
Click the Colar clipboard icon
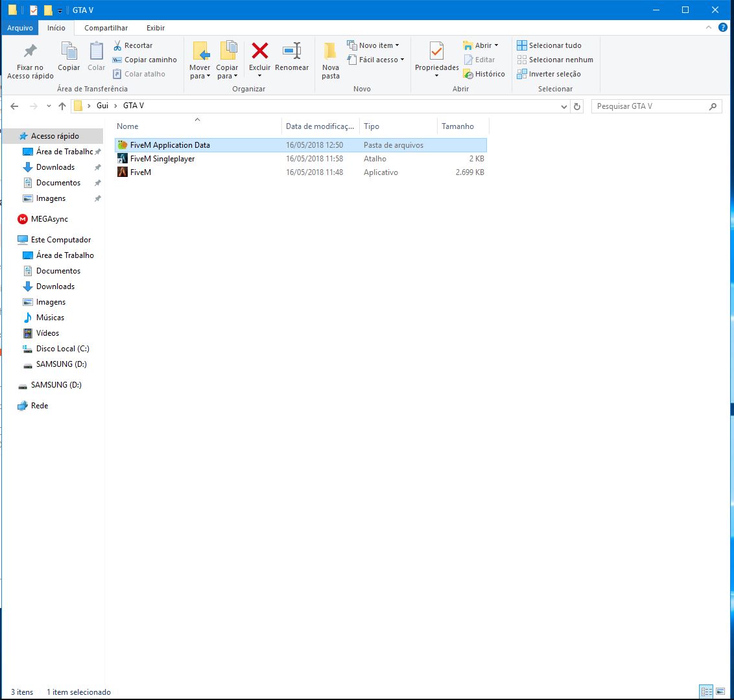click(x=97, y=57)
